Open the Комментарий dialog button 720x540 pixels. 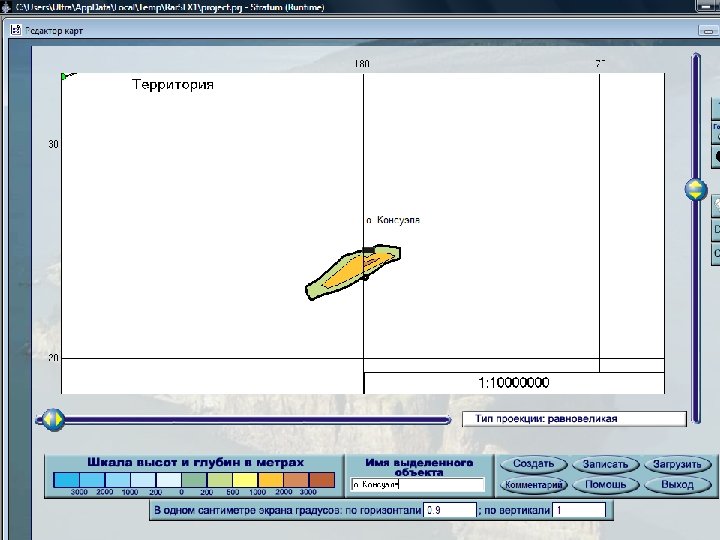pyautogui.click(x=534, y=484)
